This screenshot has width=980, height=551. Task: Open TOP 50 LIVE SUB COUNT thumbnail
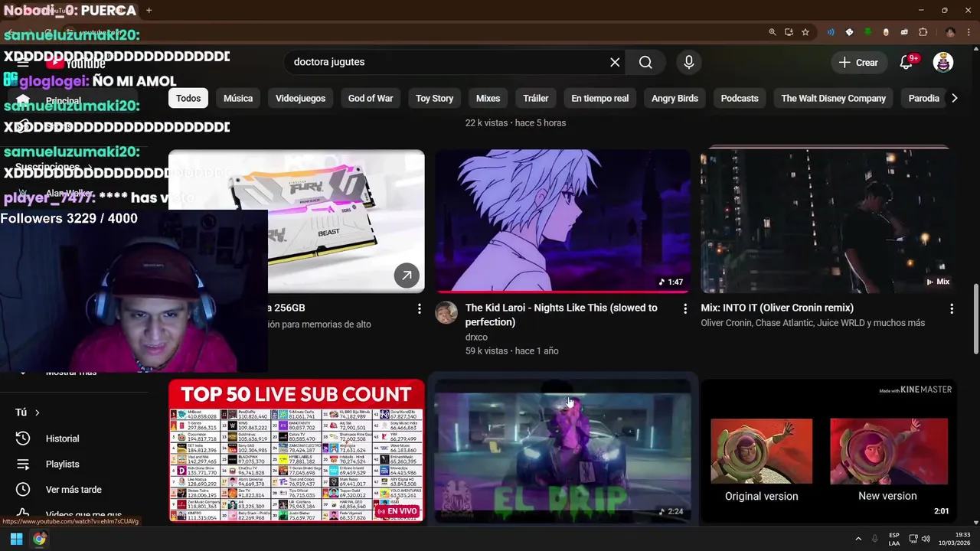coord(296,452)
